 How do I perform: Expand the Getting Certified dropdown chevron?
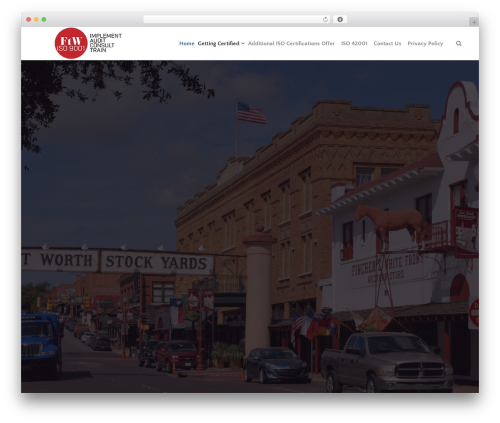(243, 44)
